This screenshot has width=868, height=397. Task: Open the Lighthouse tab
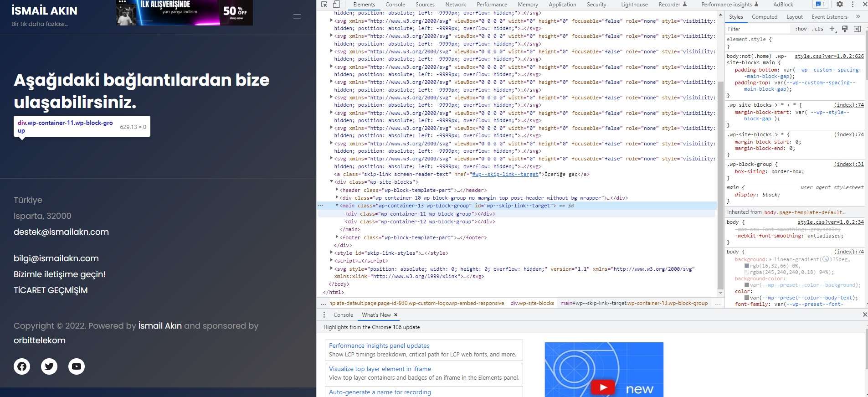(634, 5)
